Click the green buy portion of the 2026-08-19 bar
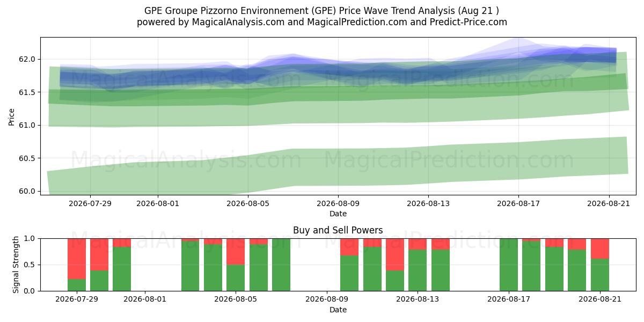Image resolution: width=644 pixels, height=322 pixels. [554, 269]
